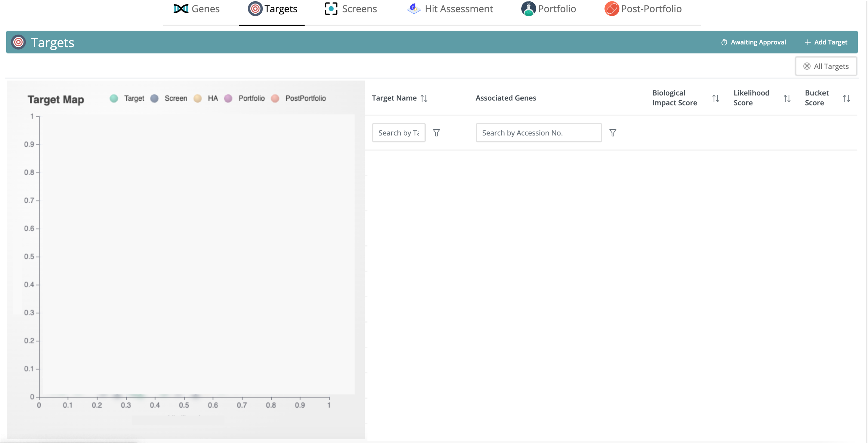868x443 pixels.
Task: Click the All Targets bullseye icon
Action: tap(807, 66)
